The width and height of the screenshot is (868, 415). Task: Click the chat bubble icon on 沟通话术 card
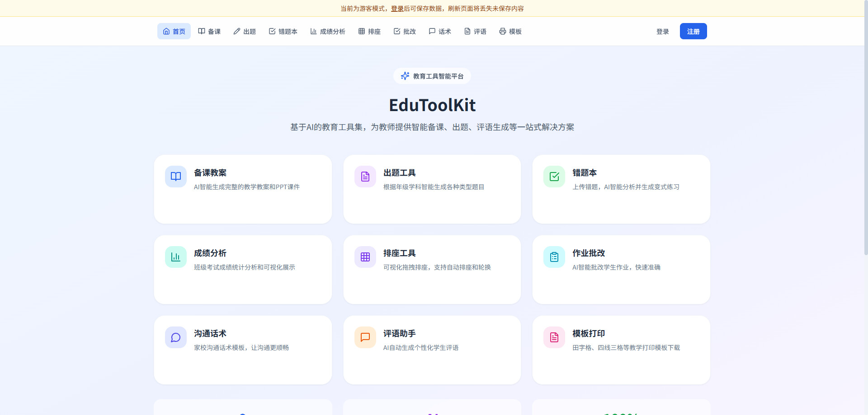pos(176,337)
